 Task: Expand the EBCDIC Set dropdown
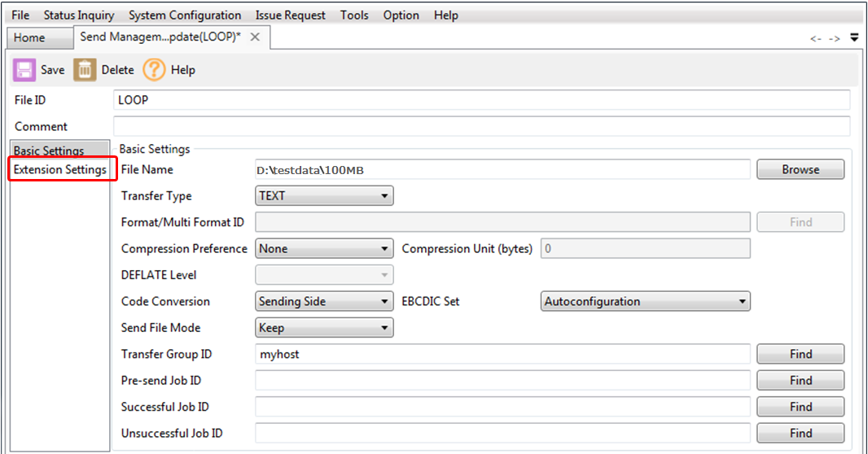(x=645, y=302)
